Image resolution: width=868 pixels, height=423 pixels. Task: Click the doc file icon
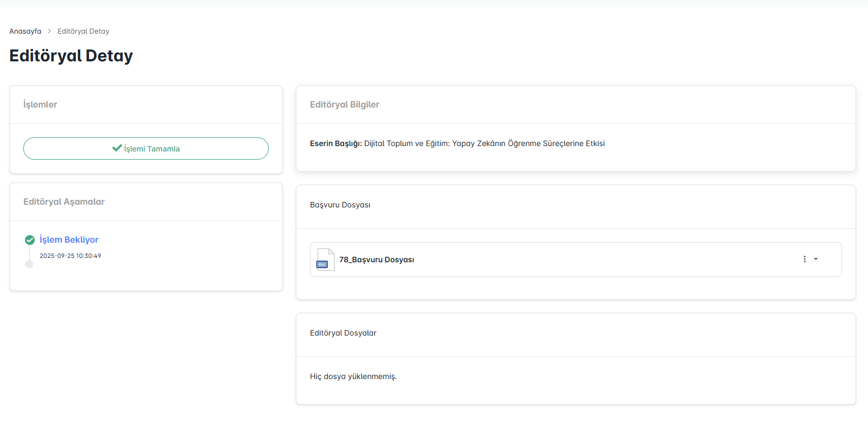click(x=325, y=260)
